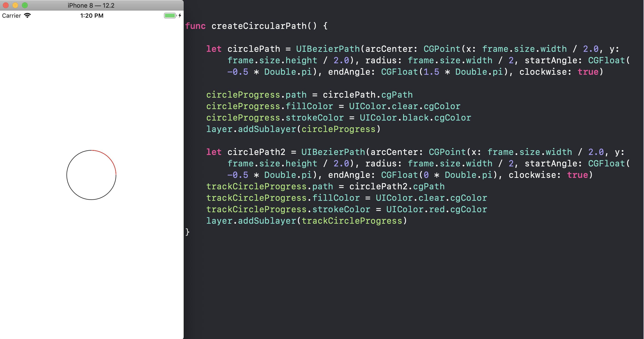Click the green battery icon
The width and height of the screenshot is (644, 339).
pos(170,16)
